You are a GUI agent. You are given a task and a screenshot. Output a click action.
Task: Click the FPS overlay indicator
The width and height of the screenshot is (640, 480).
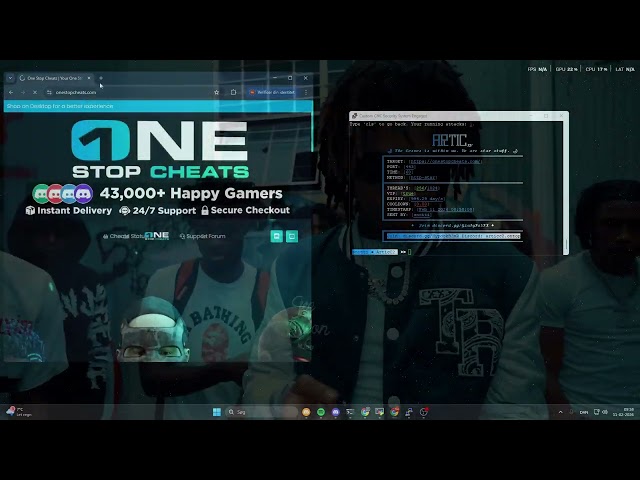(x=537, y=69)
